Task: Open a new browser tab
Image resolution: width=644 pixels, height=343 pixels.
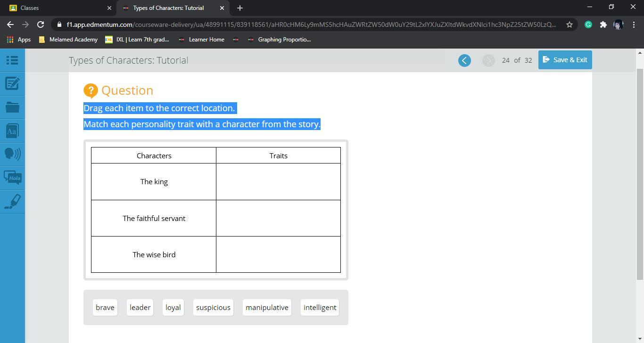Action: click(240, 8)
